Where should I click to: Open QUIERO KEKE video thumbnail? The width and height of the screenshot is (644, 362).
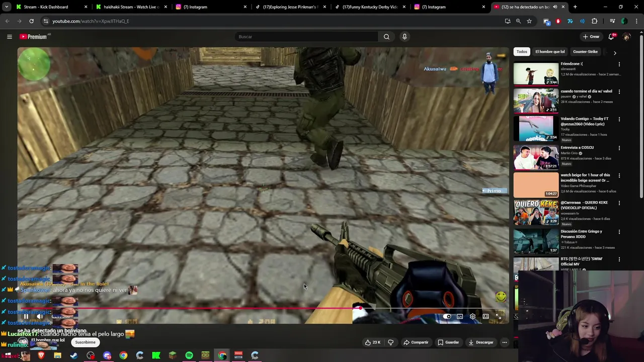[x=536, y=212]
